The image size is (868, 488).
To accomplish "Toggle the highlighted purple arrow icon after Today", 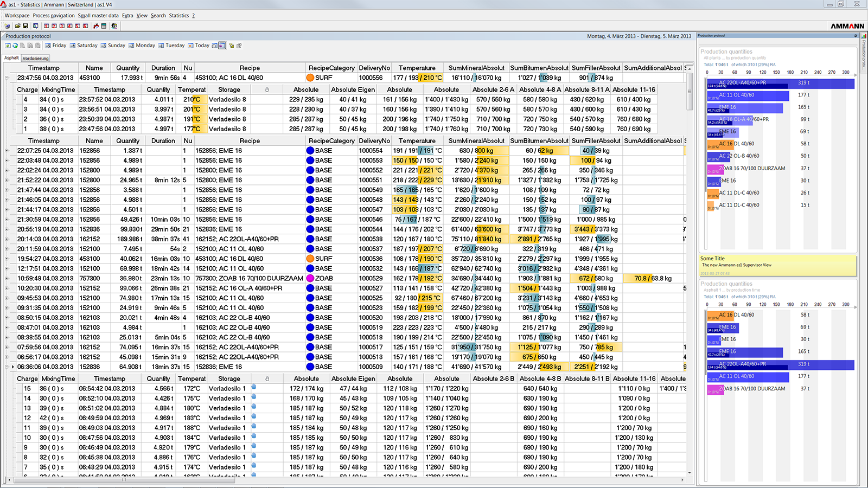I will click(222, 46).
